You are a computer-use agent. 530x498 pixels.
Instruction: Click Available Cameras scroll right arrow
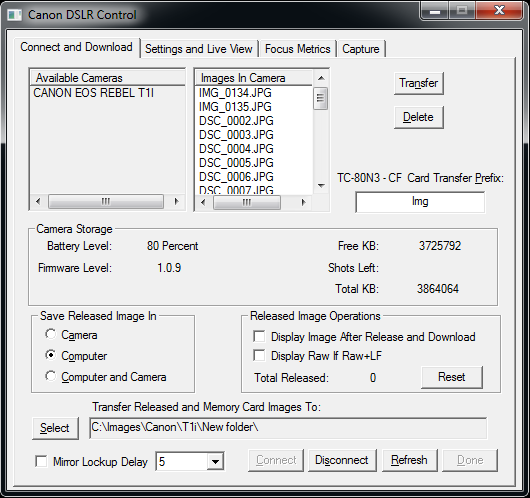pyautogui.click(x=176, y=201)
